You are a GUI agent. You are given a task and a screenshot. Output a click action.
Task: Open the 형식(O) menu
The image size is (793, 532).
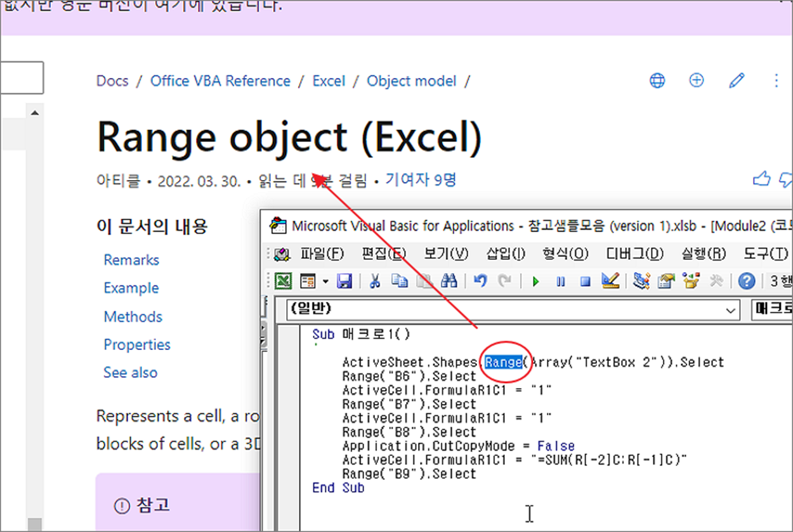tap(566, 254)
